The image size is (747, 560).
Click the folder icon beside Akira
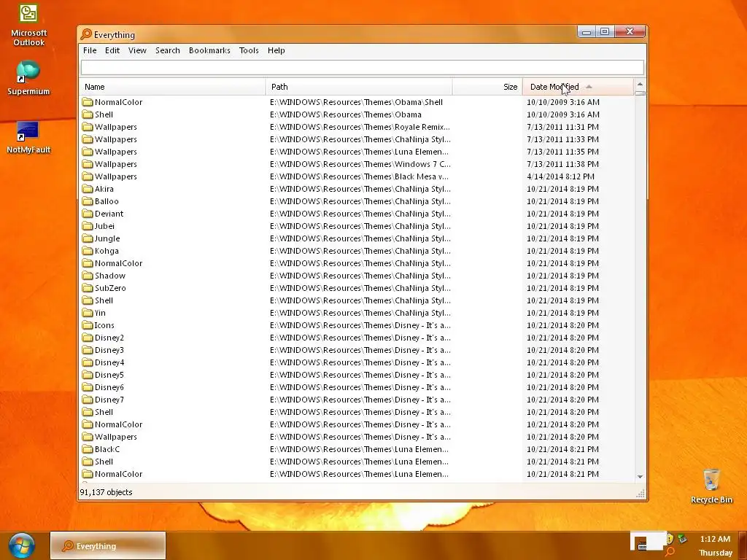coord(88,189)
